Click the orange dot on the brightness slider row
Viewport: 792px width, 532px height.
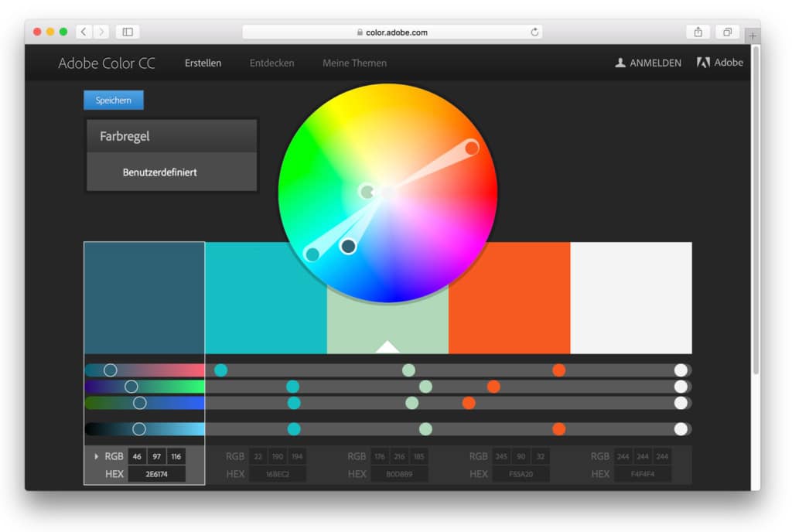click(x=558, y=429)
